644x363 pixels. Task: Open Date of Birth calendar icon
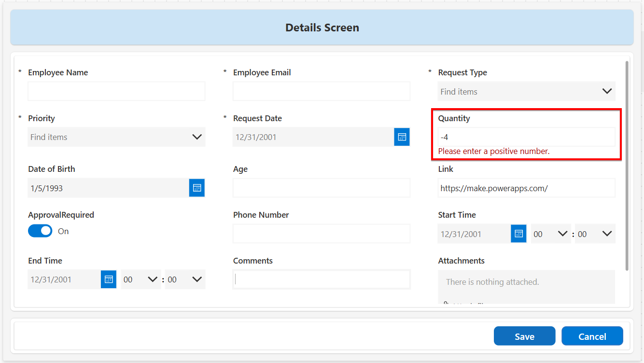(x=196, y=188)
